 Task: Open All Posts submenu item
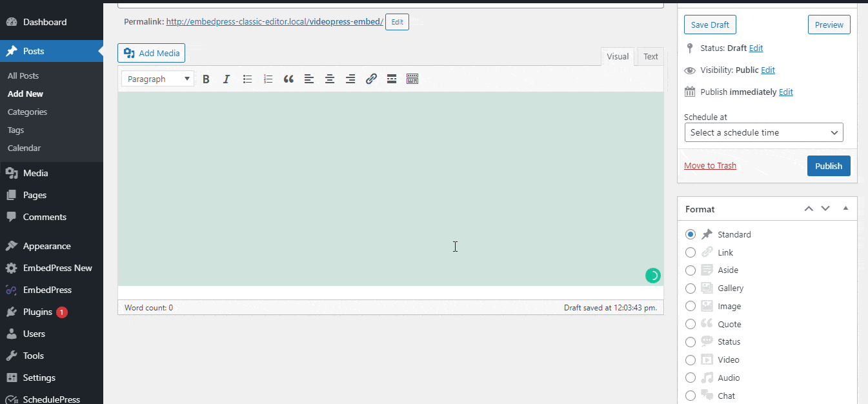coord(23,76)
